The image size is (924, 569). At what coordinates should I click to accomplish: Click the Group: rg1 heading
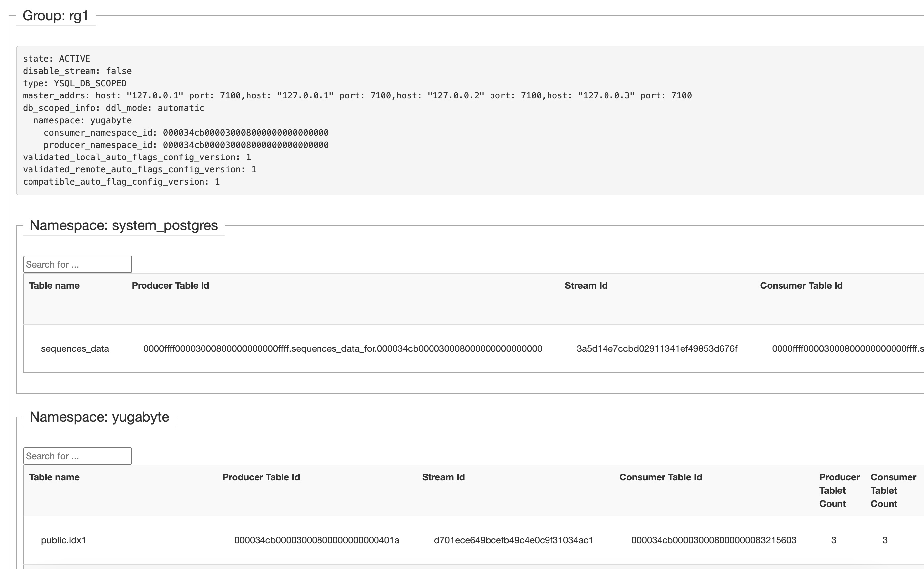click(55, 16)
